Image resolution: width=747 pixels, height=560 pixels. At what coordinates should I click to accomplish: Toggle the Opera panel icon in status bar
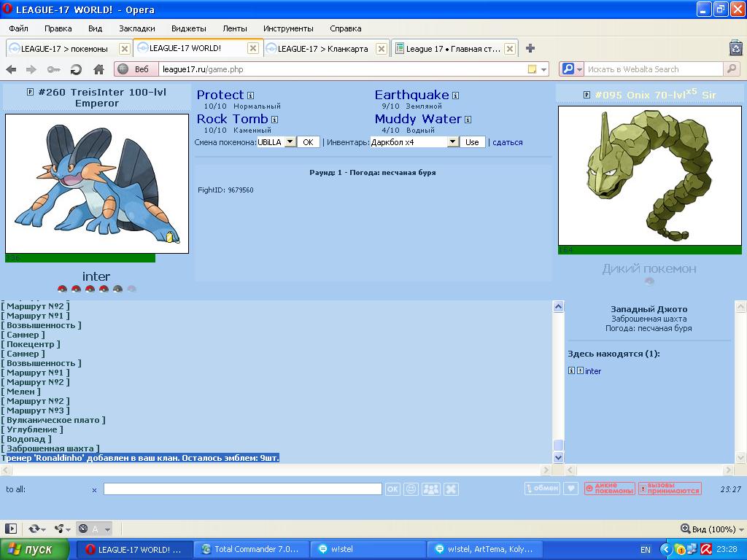click(11, 529)
